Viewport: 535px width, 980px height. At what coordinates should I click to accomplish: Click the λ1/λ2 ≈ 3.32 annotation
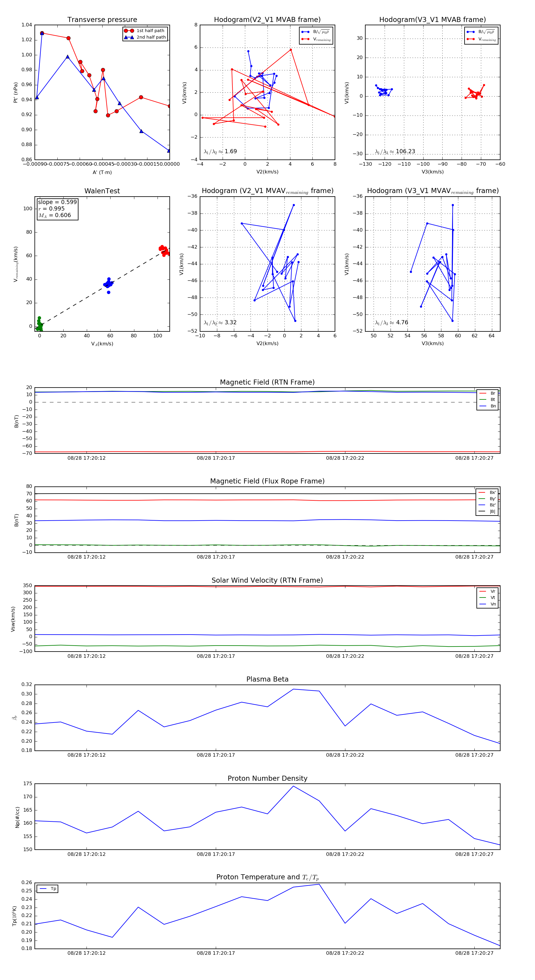coord(220,323)
